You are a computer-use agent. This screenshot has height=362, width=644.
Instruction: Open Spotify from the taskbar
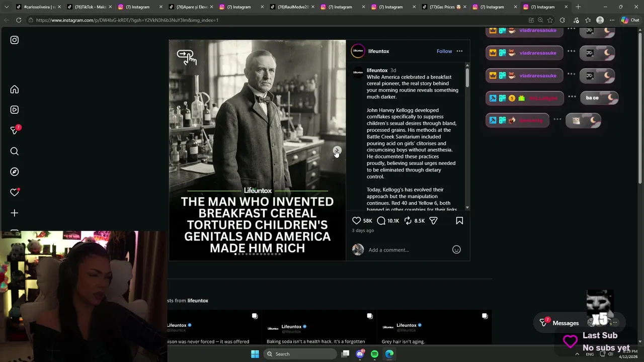coord(374,354)
